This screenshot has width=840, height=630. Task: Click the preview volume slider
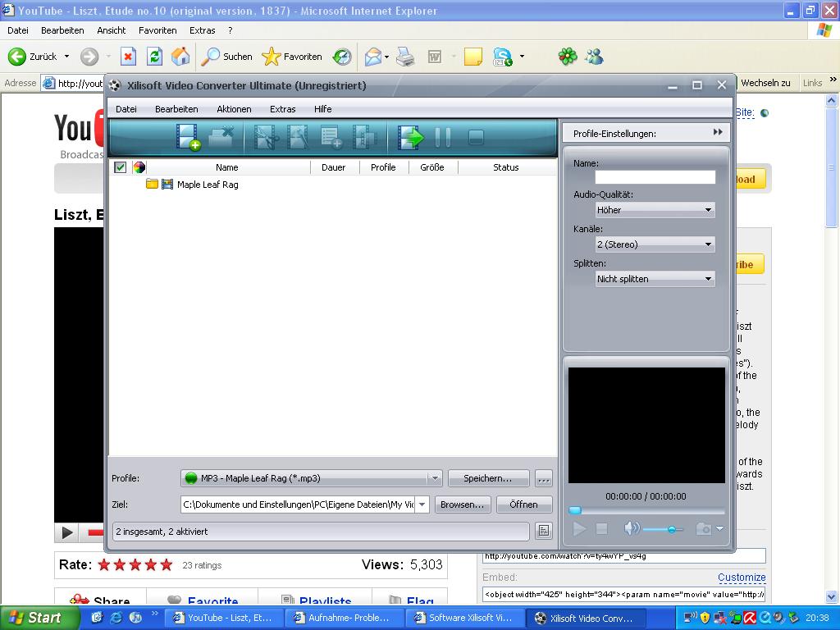(663, 529)
